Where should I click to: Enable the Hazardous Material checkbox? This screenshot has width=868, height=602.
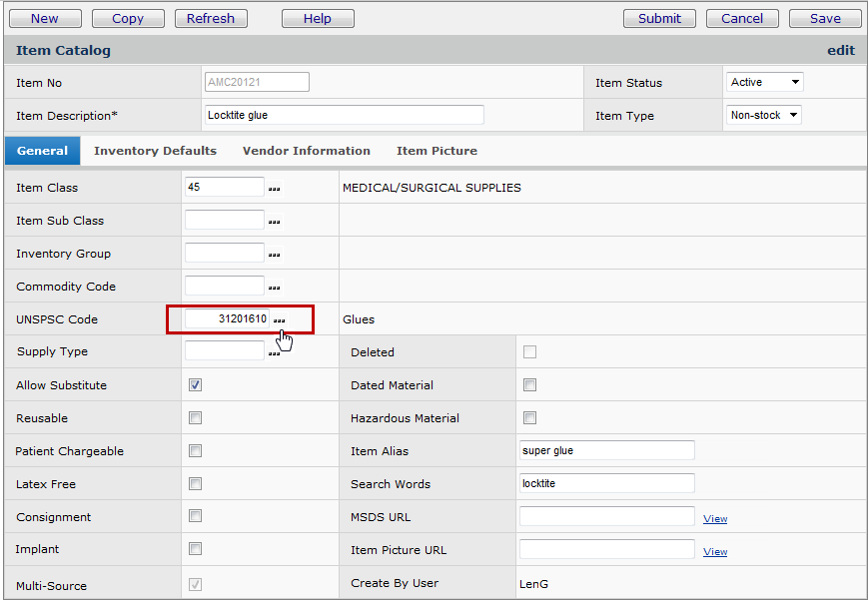click(530, 418)
